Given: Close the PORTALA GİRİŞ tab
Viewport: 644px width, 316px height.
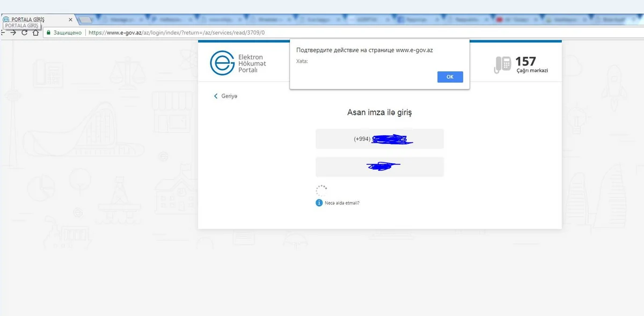Looking at the screenshot, I should (x=70, y=20).
